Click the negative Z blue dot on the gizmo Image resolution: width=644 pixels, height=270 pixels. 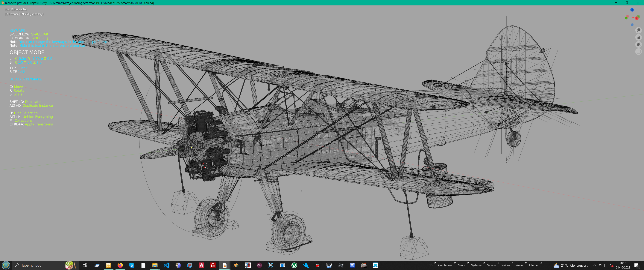(632, 25)
